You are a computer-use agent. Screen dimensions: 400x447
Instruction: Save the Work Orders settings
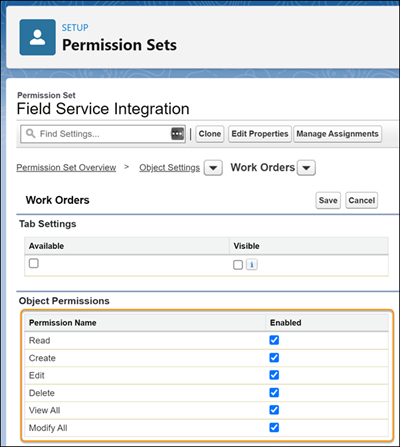[x=328, y=200]
